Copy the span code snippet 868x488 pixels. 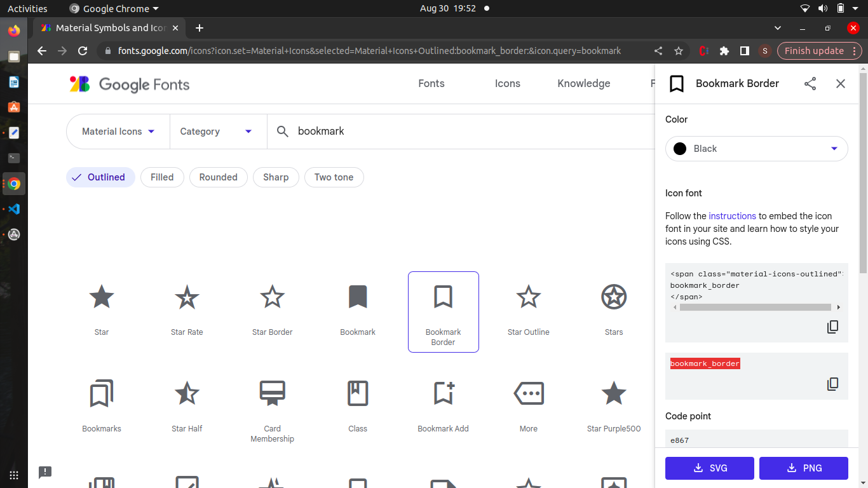coord(832,327)
